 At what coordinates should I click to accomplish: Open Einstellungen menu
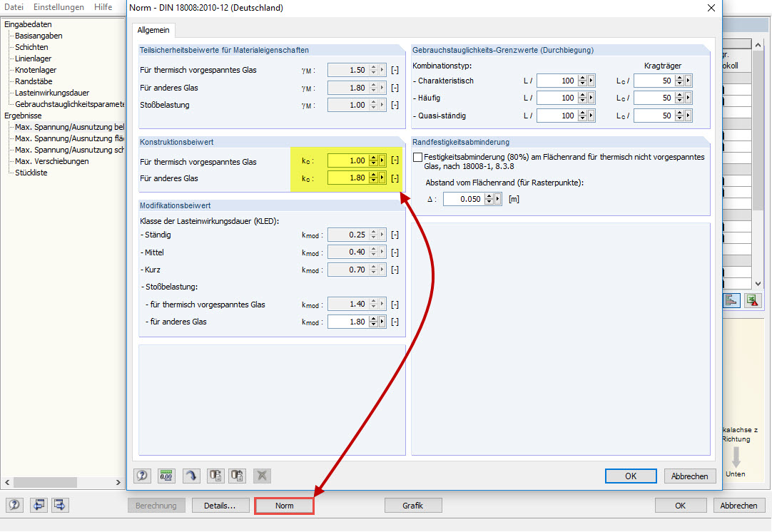59,7
